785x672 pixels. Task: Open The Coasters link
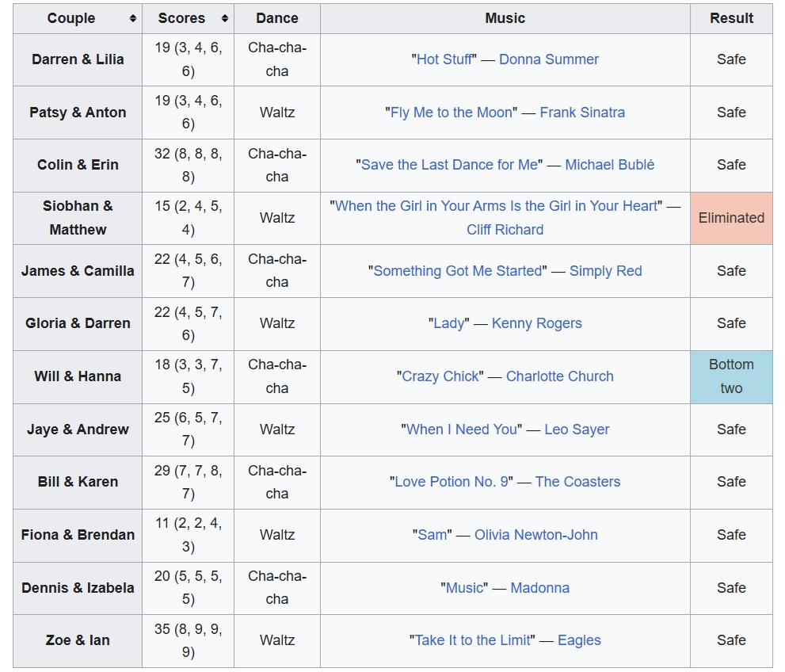(x=578, y=482)
